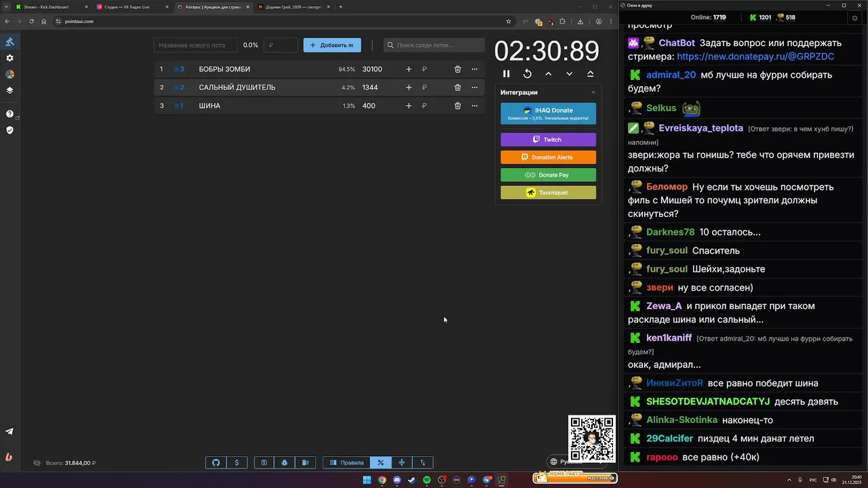The width and height of the screenshot is (868, 488).
Task: Delete the ШИНА lot
Action: (457, 106)
